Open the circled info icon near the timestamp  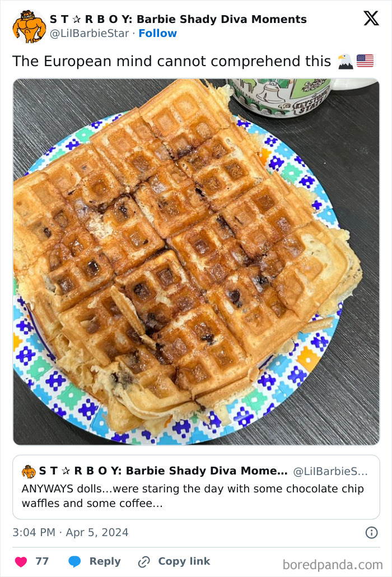[x=371, y=533]
